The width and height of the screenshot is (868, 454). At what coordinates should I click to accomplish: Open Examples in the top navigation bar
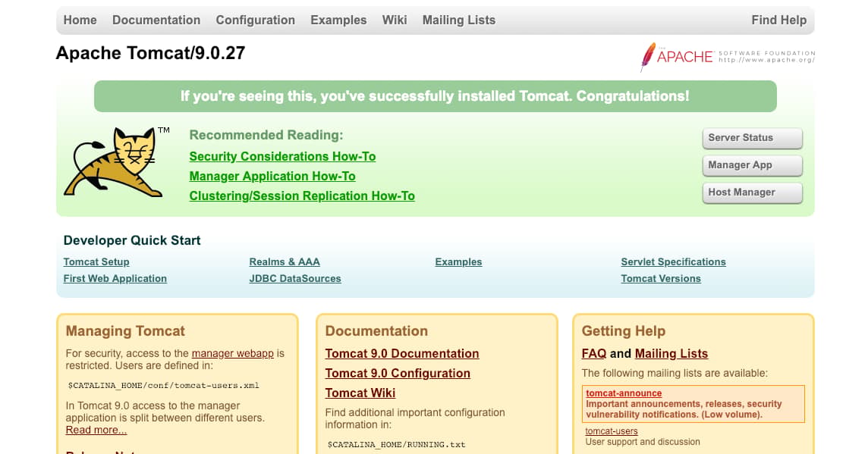tap(338, 20)
